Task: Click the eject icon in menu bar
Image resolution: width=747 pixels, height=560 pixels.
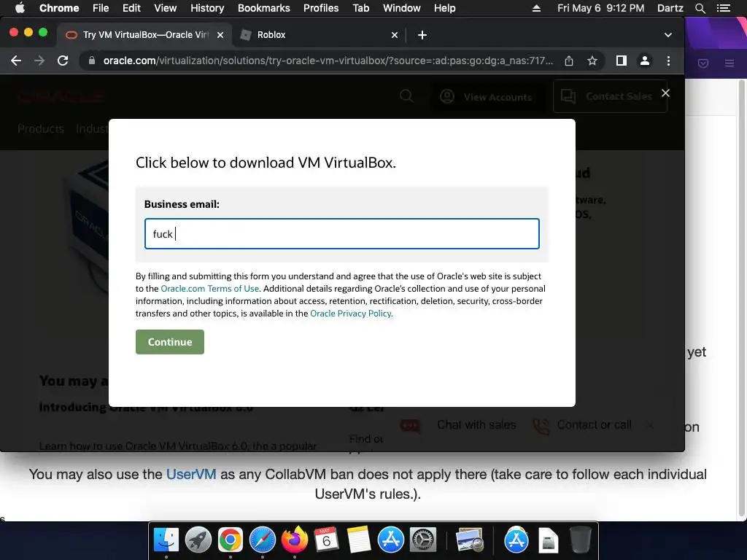Action: [x=536, y=8]
